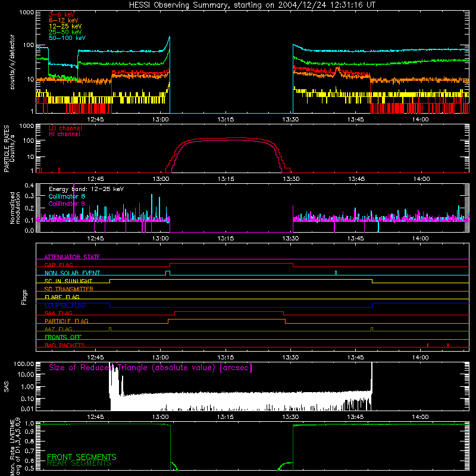Click 13:30 tick label under particle rates plot

(x=291, y=179)
